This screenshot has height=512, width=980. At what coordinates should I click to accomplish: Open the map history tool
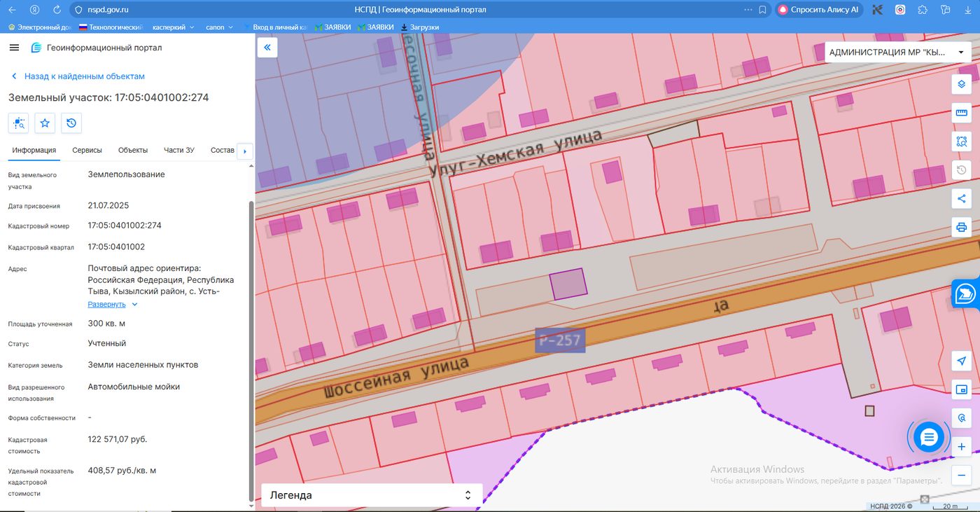(x=961, y=170)
